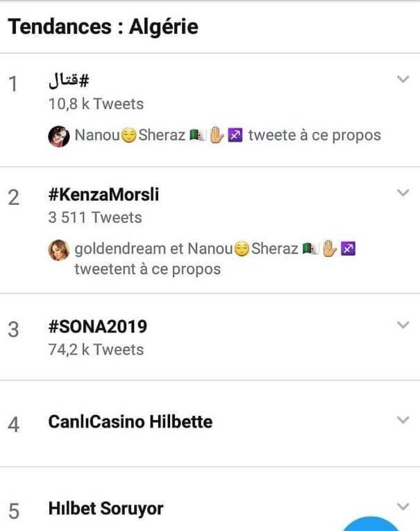Open the #SONA2019 trending hashtag
The height and width of the screenshot is (531, 420).
[x=98, y=327]
